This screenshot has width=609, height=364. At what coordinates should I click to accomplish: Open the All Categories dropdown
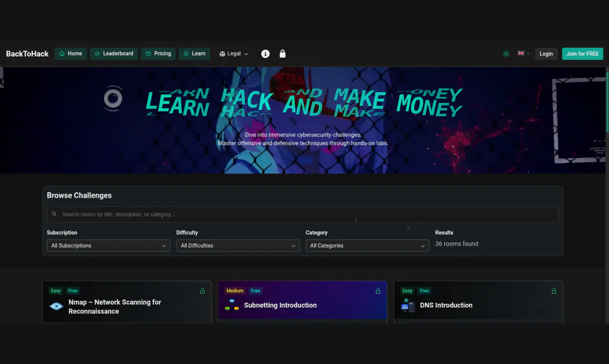click(x=367, y=246)
